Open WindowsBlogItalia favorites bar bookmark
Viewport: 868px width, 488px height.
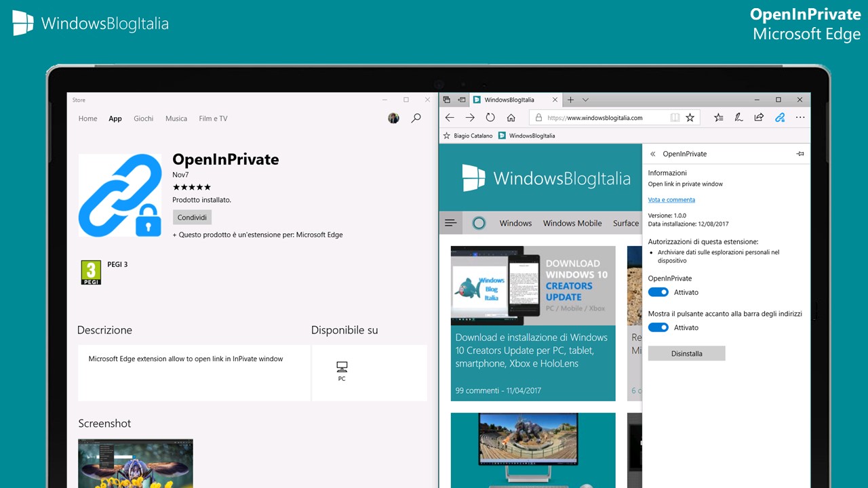tap(526, 136)
